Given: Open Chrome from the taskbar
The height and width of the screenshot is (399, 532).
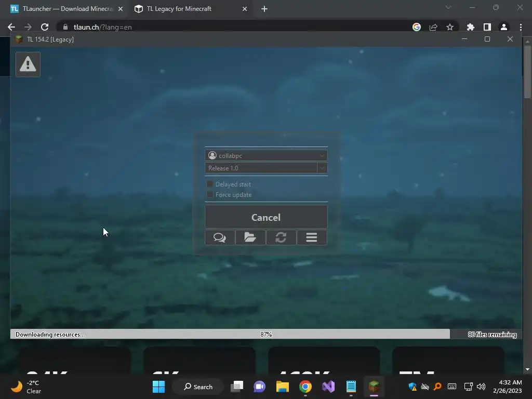Looking at the screenshot, I should pos(305,387).
